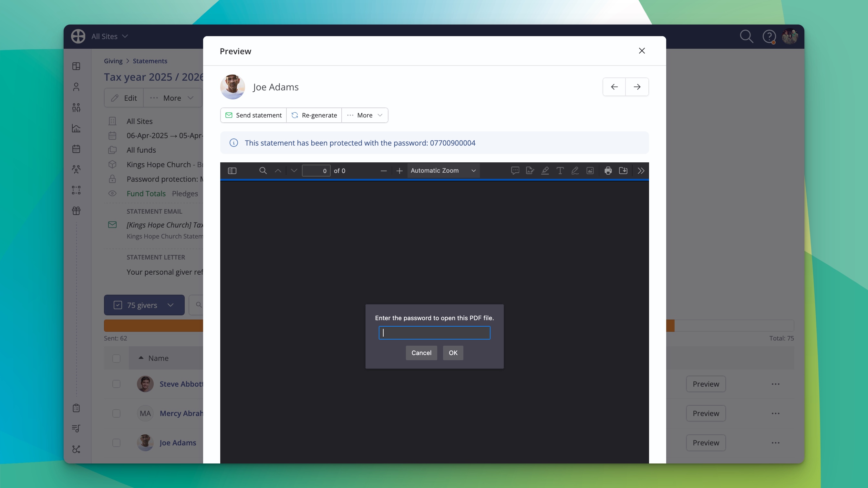This screenshot has height=488, width=868.
Task: Select the PDF add image tool
Action: point(590,171)
